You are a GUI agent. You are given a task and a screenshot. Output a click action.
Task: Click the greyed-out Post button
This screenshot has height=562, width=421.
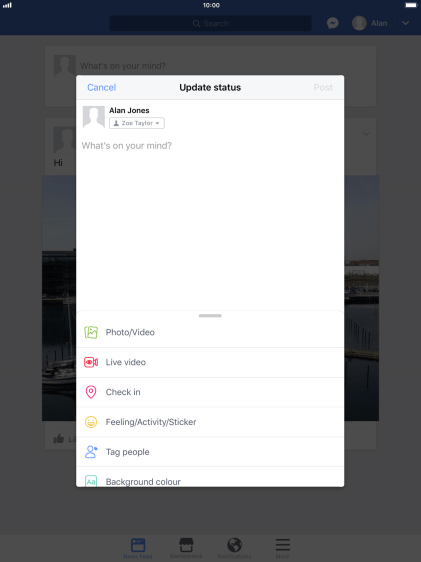point(323,87)
